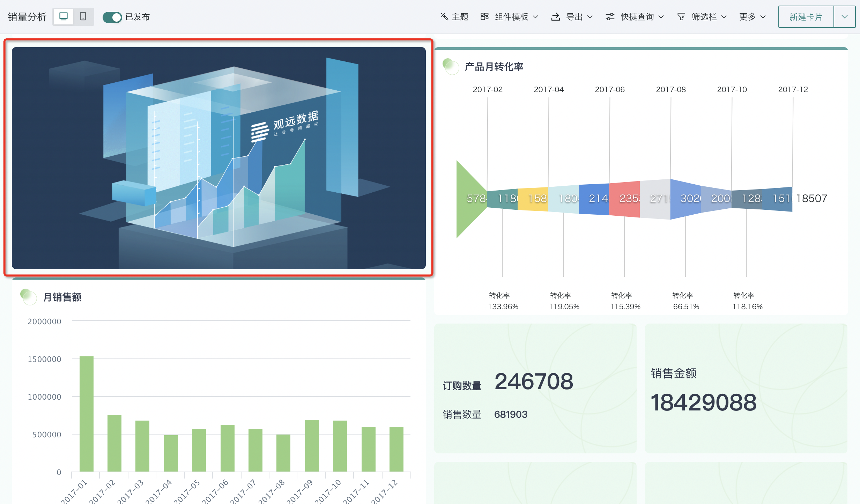The width and height of the screenshot is (860, 504).
Task: Expand the 新建卡片 split-button arrow
Action: (844, 17)
